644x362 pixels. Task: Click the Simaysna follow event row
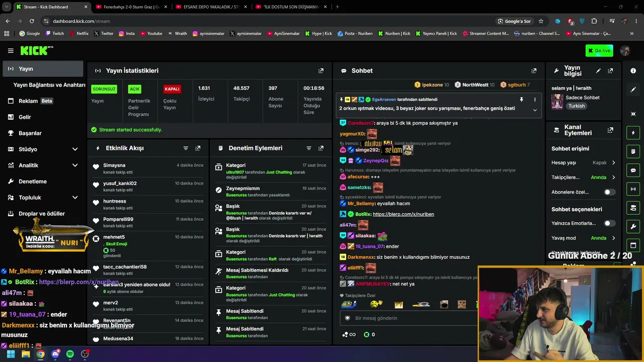tap(148, 168)
